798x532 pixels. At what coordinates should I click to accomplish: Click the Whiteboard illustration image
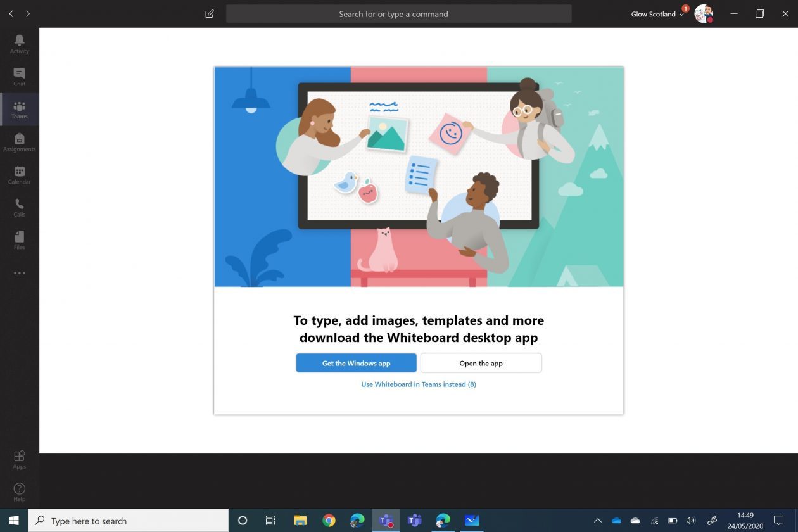(419, 177)
